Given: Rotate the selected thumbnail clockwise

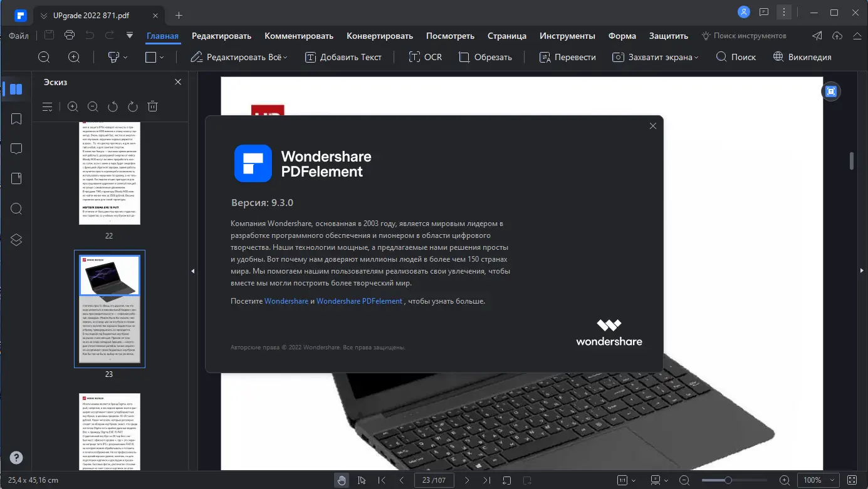Looking at the screenshot, I should point(132,106).
